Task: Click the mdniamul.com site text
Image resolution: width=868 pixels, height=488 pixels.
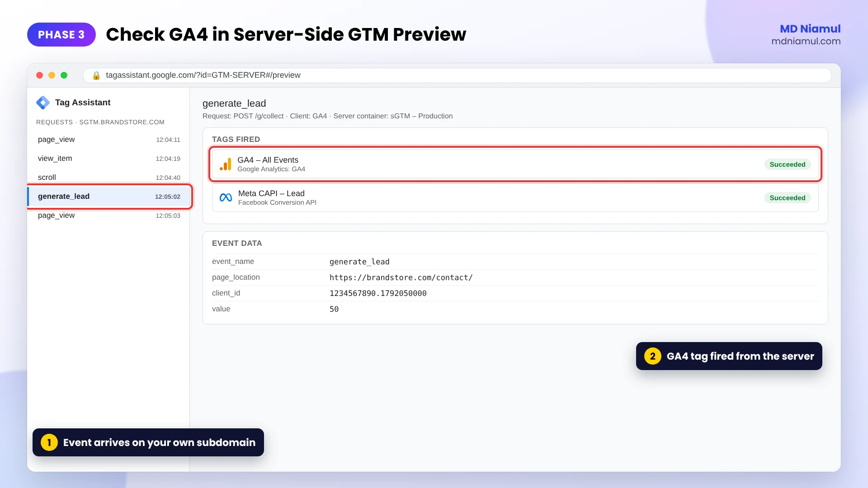Action: coord(806,41)
